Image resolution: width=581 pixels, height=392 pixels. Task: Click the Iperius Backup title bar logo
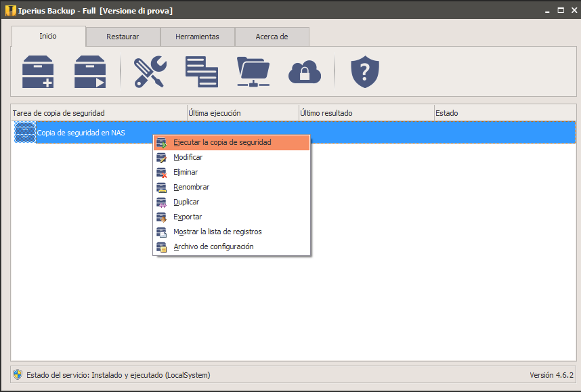(11, 11)
